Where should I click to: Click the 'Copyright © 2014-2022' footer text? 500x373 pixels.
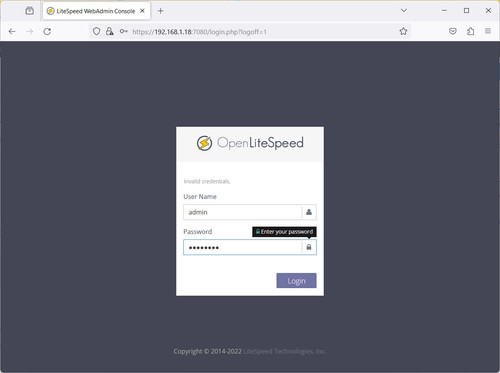point(208,351)
